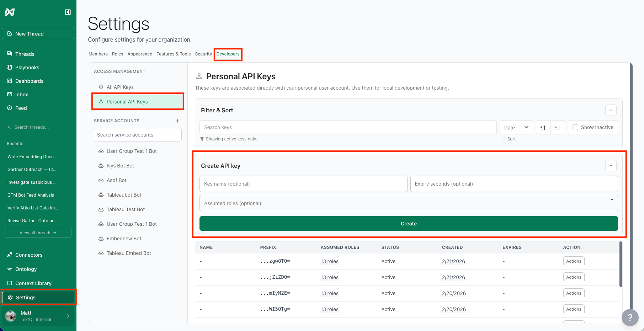The image size is (644, 331).
Task: Click the Search service accounts field
Action: (x=138, y=135)
